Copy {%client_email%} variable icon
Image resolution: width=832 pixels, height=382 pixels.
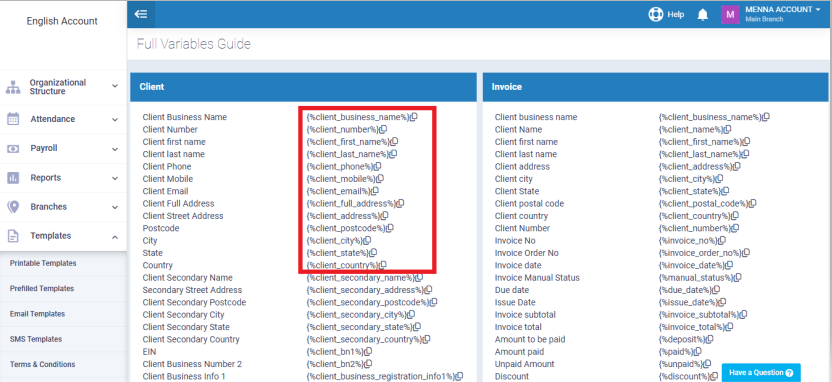coord(375,191)
